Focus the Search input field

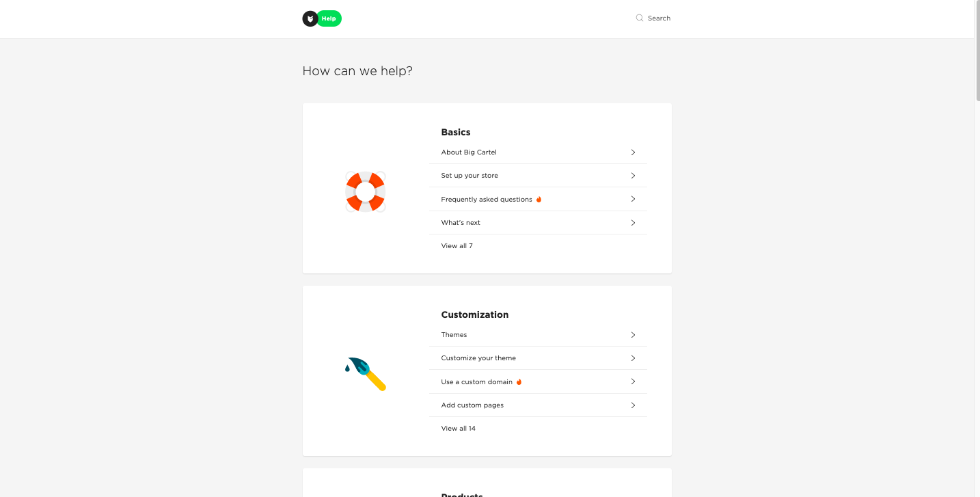pos(659,18)
